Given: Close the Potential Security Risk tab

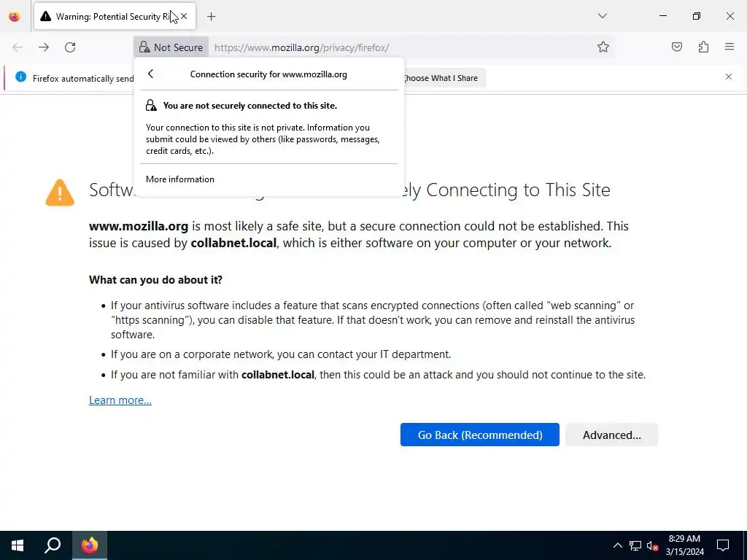Looking at the screenshot, I should (184, 16).
